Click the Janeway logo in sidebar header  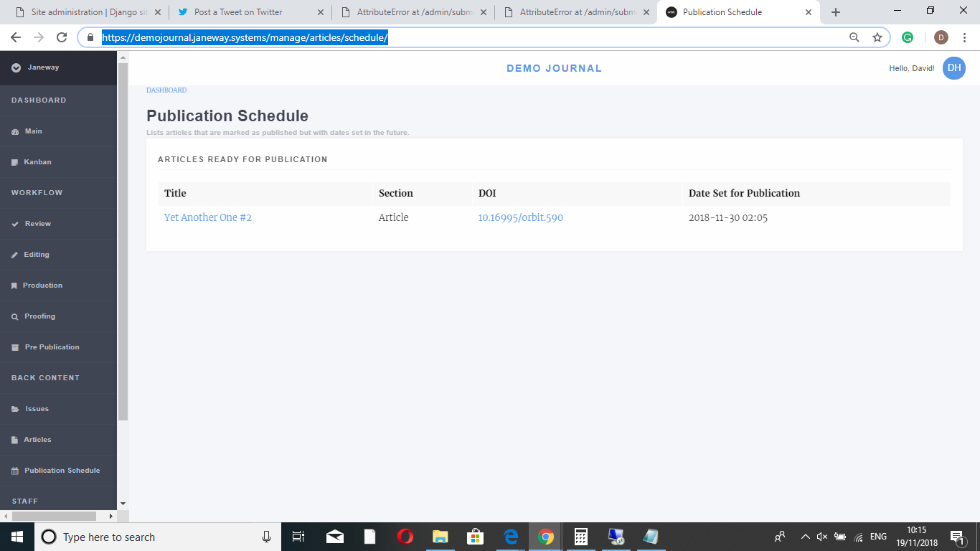click(x=17, y=68)
